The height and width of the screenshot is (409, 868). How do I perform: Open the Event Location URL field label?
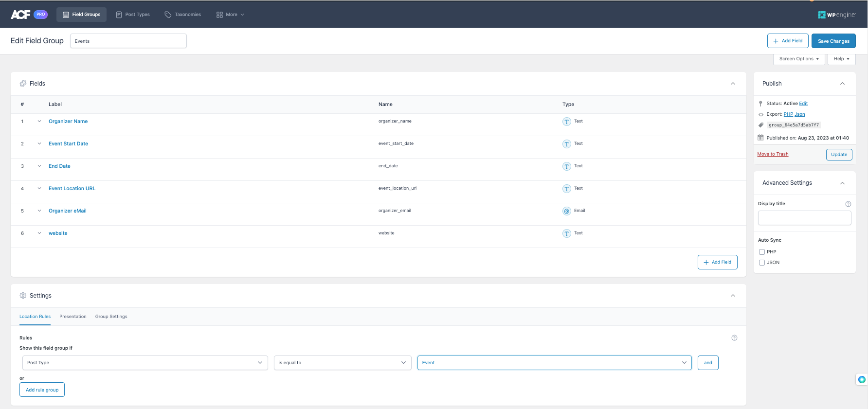click(x=72, y=189)
